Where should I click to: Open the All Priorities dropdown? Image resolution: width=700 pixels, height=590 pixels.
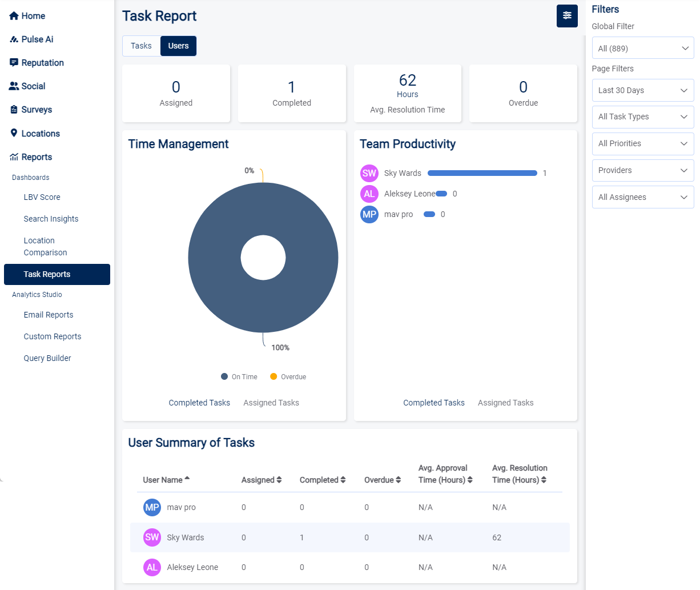point(643,143)
